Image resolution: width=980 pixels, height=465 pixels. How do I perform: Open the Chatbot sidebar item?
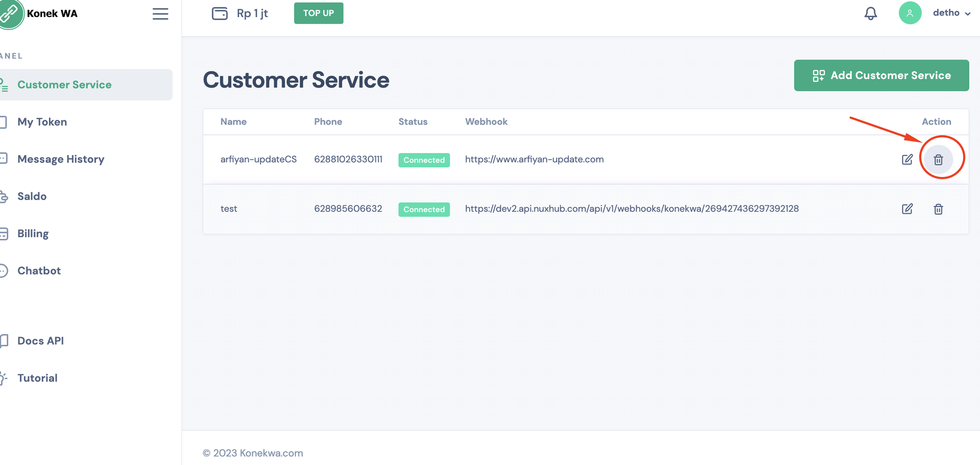click(39, 271)
